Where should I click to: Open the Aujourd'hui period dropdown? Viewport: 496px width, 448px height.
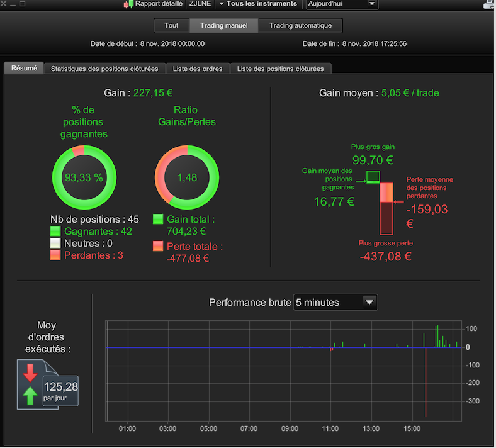(x=342, y=4)
